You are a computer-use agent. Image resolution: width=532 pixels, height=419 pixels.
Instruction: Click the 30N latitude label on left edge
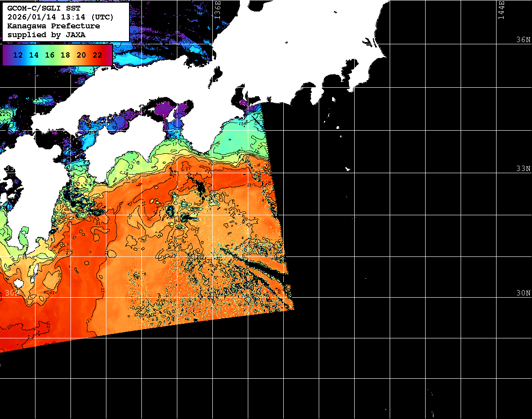click(x=12, y=293)
